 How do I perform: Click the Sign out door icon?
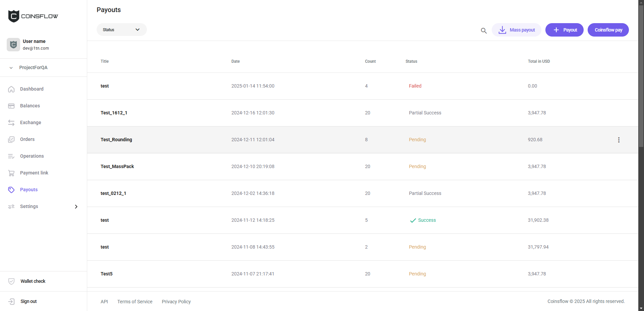pos(11,302)
